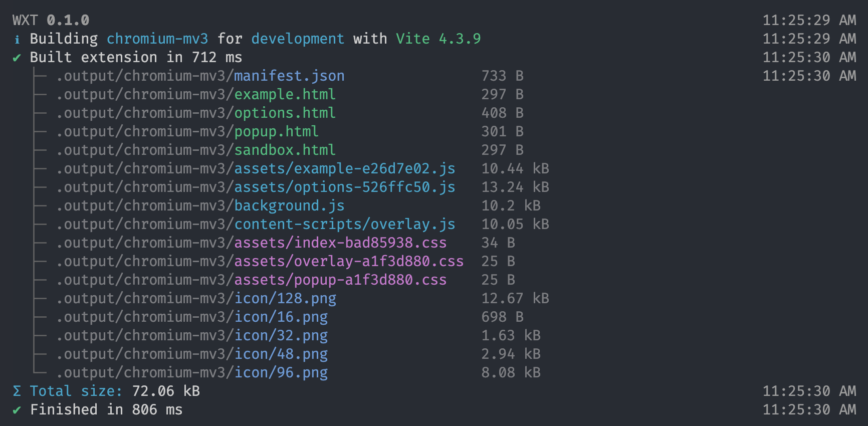Click "Vite 4.3.9" text
868x426 pixels.
tap(439, 39)
